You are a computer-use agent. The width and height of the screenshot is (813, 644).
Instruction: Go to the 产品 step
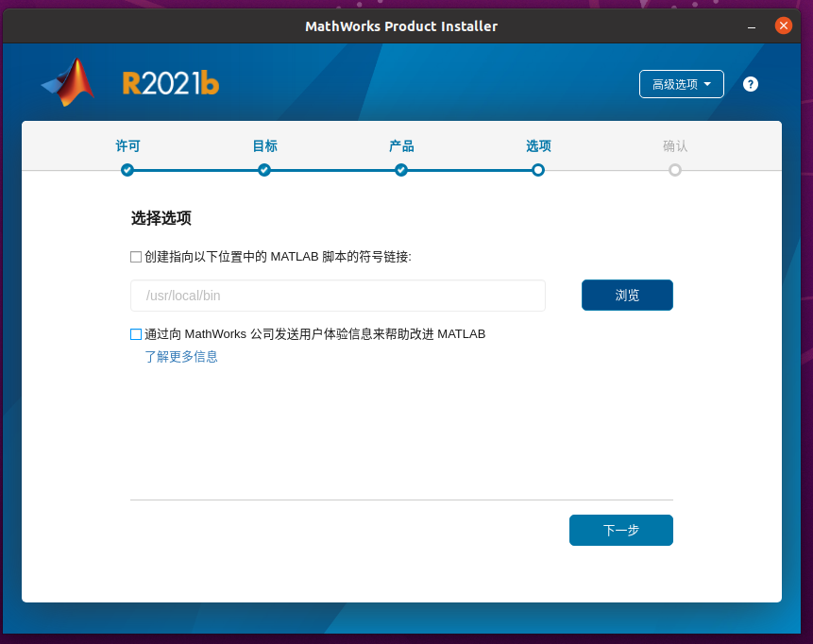click(401, 146)
